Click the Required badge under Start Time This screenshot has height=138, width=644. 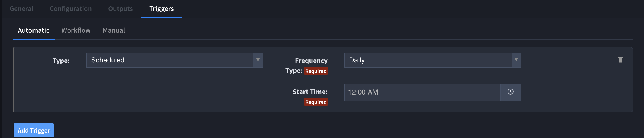point(316,102)
